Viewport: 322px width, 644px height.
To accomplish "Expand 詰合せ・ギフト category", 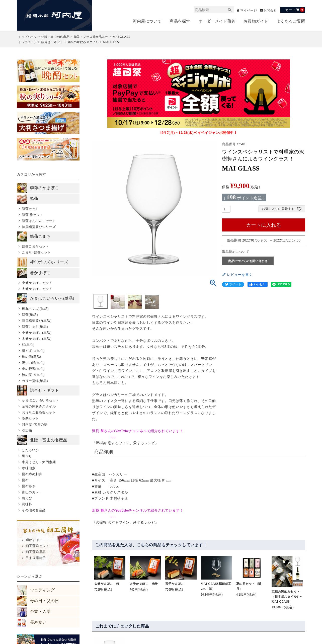I will (48, 390).
